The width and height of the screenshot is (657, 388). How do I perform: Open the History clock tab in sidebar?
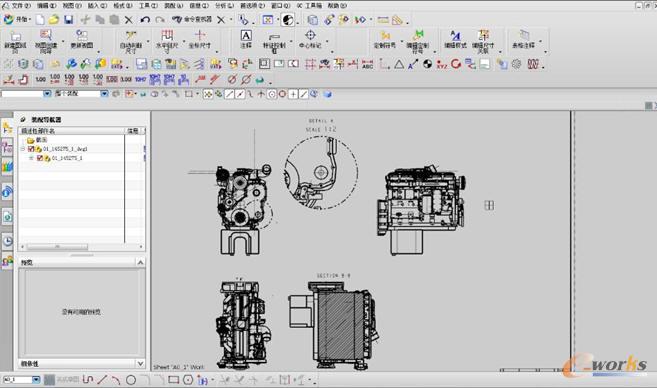point(8,241)
